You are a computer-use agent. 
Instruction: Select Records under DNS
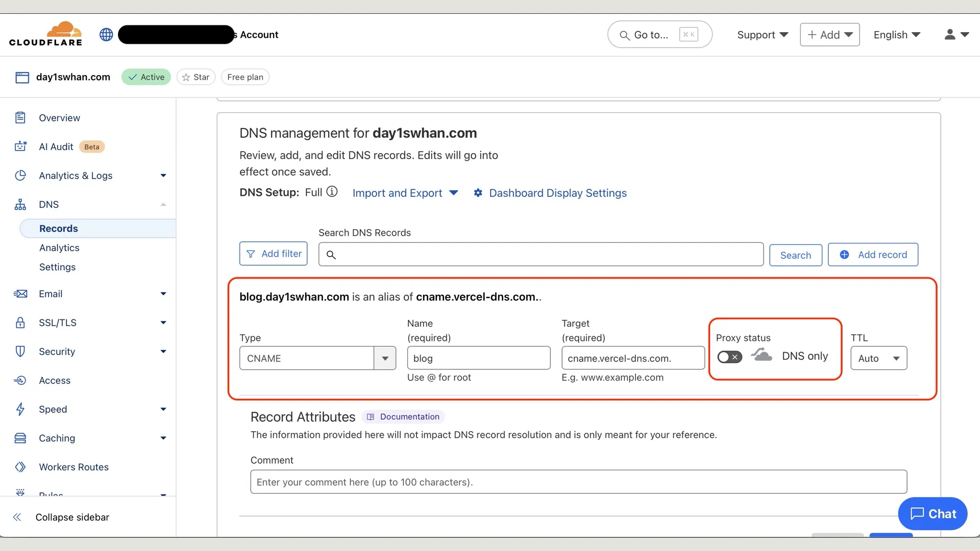click(98, 229)
